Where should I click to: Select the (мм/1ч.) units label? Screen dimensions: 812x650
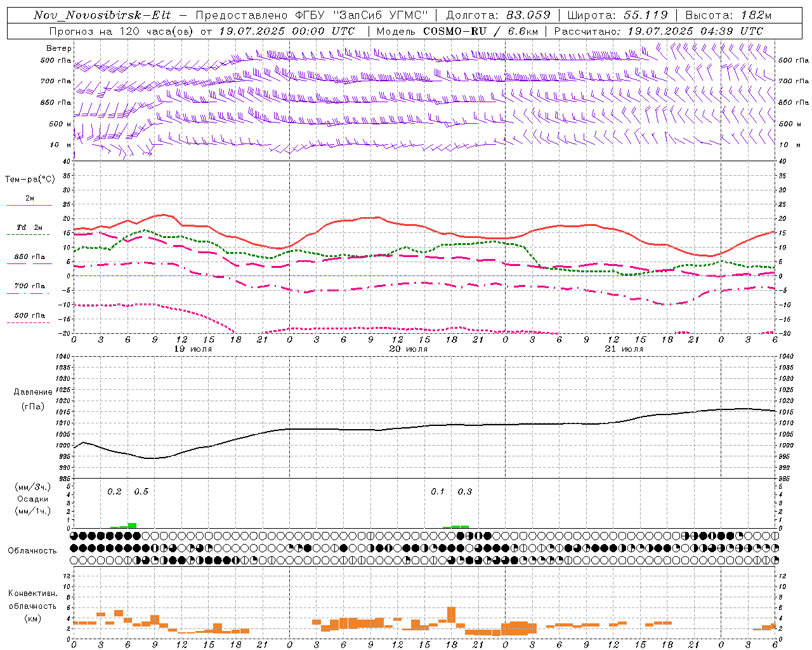[33, 511]
